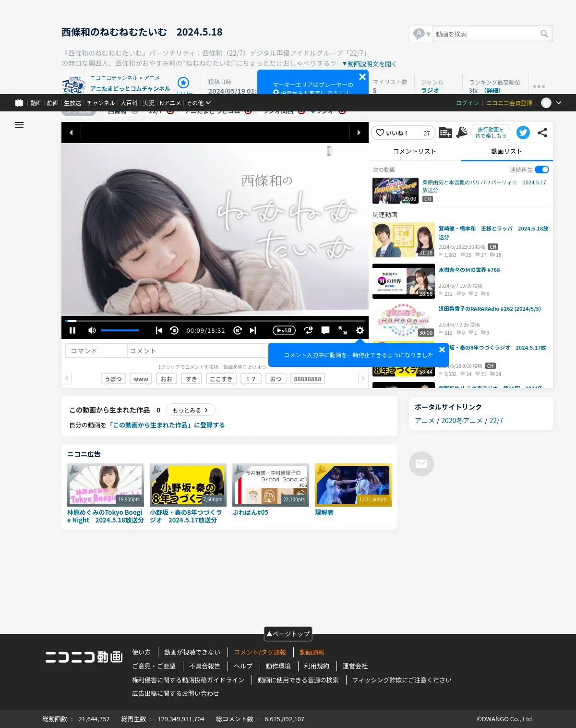Toggle comment display on video
Viewport: 576px width, 728px height.
[325, 330]
